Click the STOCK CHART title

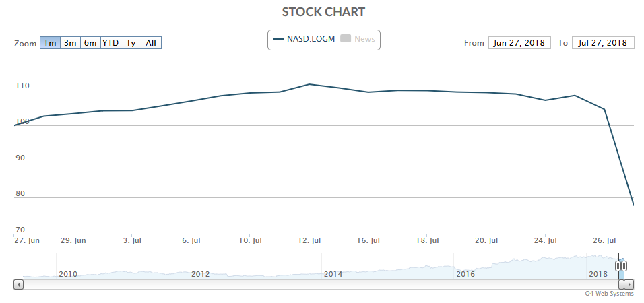pyautogui.click(x=323, y=12)
